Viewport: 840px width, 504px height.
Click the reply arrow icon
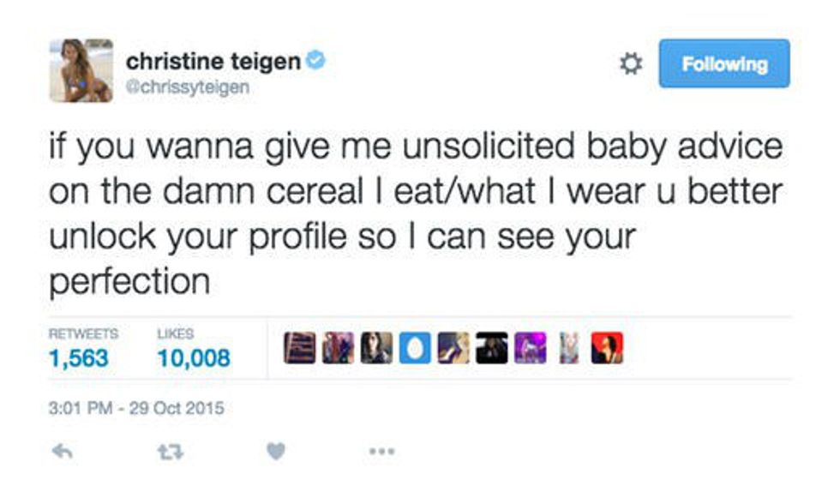pos(61,450)
